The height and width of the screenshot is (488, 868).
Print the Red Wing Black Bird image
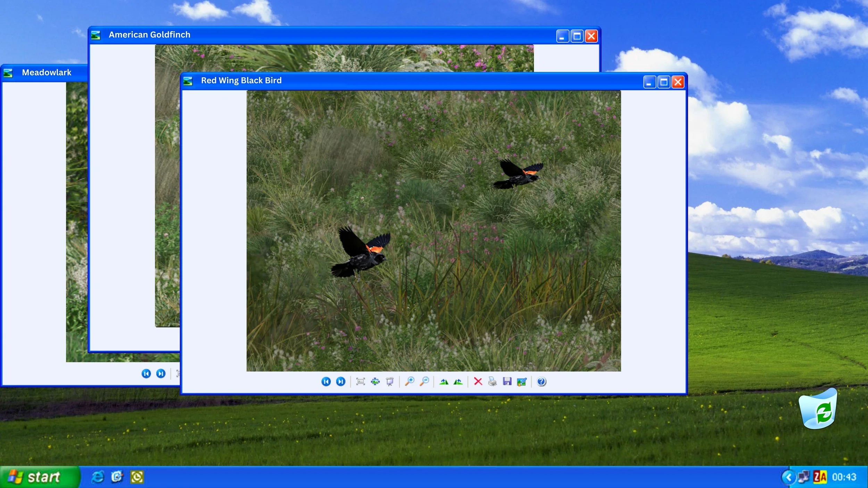(492, 382)
